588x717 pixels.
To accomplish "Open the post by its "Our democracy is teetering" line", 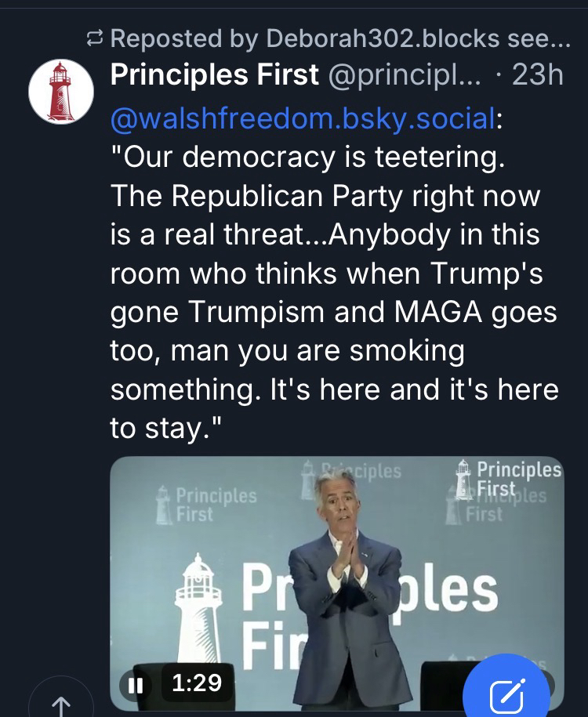I will pyautogui.click(x=308, y=158).
